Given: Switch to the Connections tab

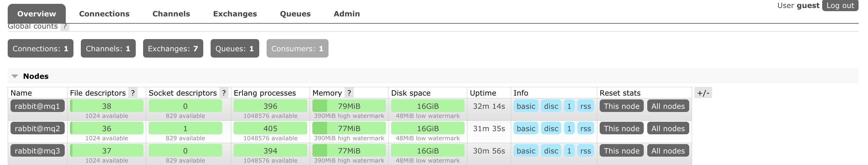Looking at the screenshot, I should pos(104,14).
